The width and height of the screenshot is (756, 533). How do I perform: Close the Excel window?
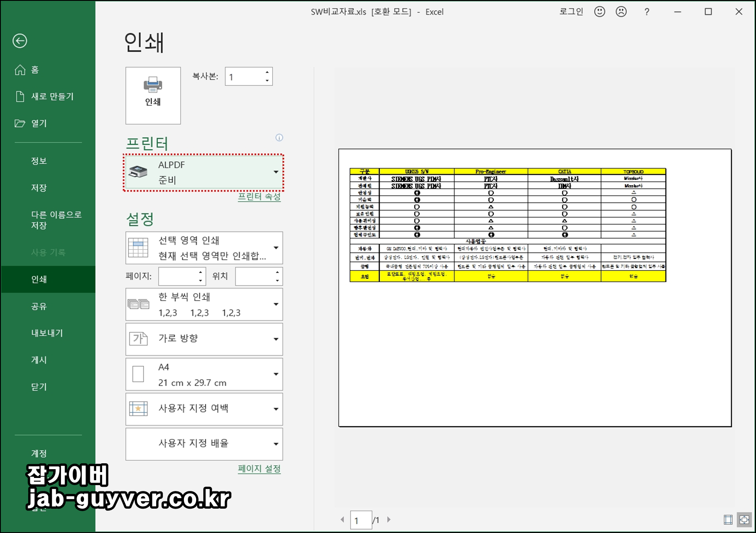pos(739,12)
